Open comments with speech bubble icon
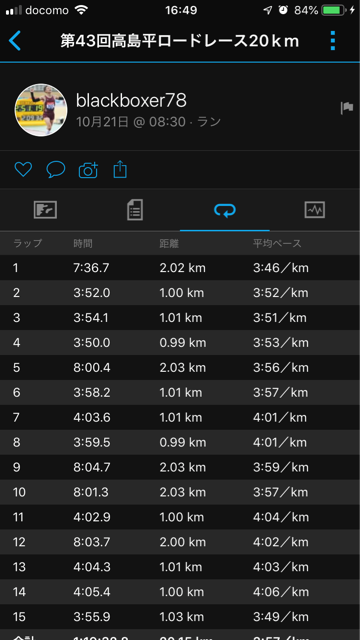This screenshot has height=640, width=360. [x=56, y=169]
